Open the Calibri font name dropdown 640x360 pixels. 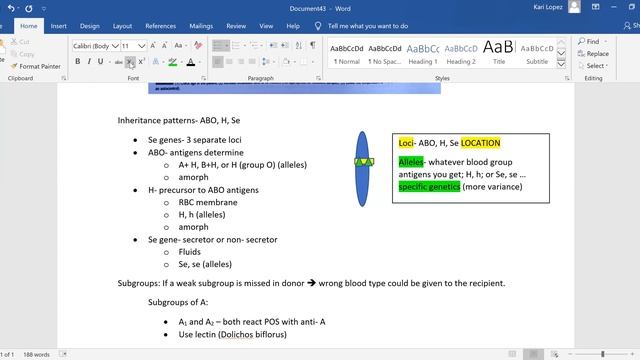116,46
